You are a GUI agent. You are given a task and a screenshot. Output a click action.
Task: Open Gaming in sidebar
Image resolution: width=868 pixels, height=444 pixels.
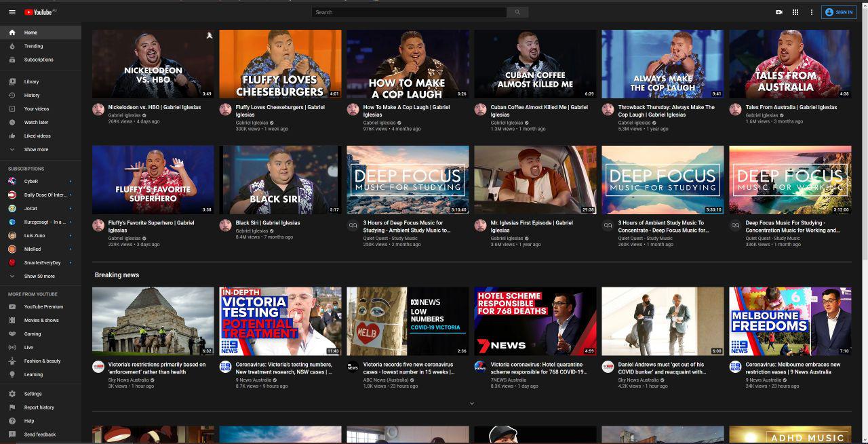click(x=41, y=334)
